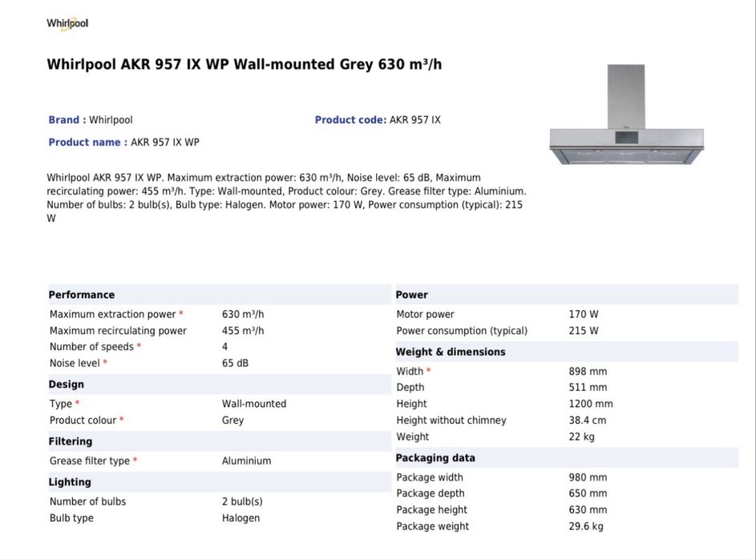Select the Grease filter type value Aluminium

coord(246,461)
